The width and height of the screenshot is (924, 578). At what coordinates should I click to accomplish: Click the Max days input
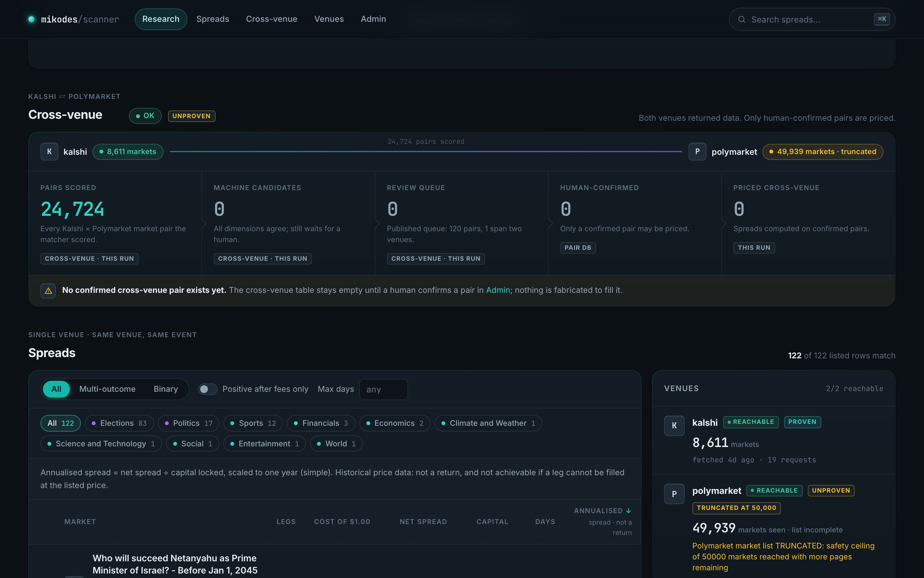(x=383, y=390)
